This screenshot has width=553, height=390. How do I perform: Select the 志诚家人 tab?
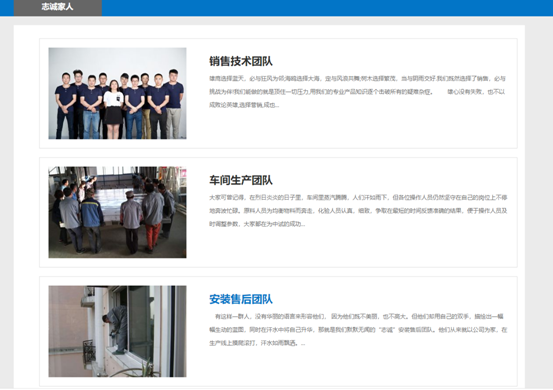click(57, 7)
